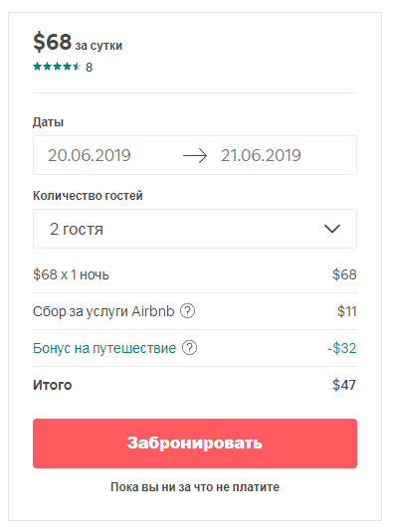Open the 2 гостя guests dropdown
Image resolution: width=393 pixels, height=532 pixels.
[195, 229]
